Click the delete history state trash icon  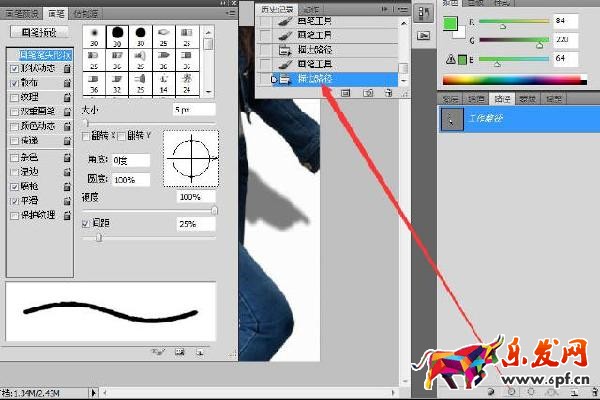pos(388,92)
